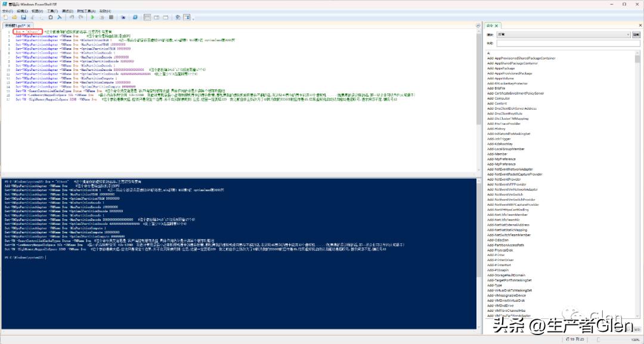
Task: Select Add-LocalGroupMember in command list
Action: [x=506, y=149]
